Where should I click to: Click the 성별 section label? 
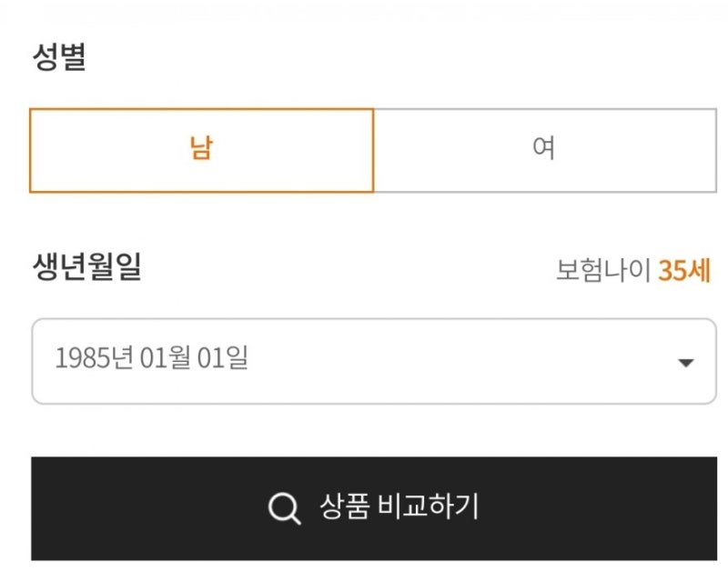tap(58, 57)
